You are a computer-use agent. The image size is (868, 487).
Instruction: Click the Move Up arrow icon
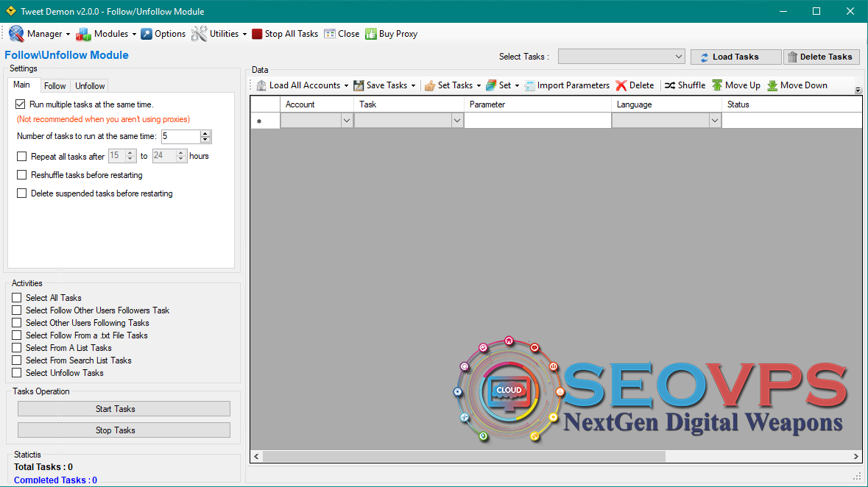(x=717, y=85)
